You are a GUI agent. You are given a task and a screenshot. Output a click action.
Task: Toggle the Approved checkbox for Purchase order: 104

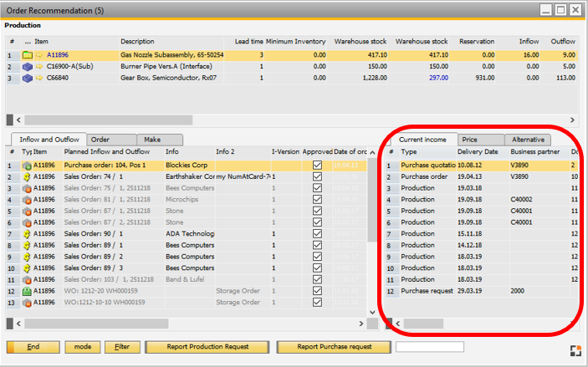tap(316, 166)
